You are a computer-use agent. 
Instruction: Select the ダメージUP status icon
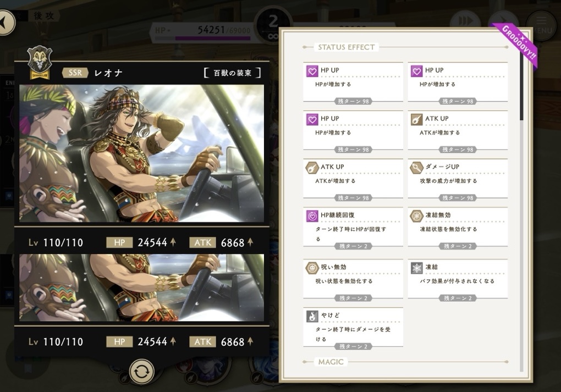pyautogui.click(x=416, y=167)
